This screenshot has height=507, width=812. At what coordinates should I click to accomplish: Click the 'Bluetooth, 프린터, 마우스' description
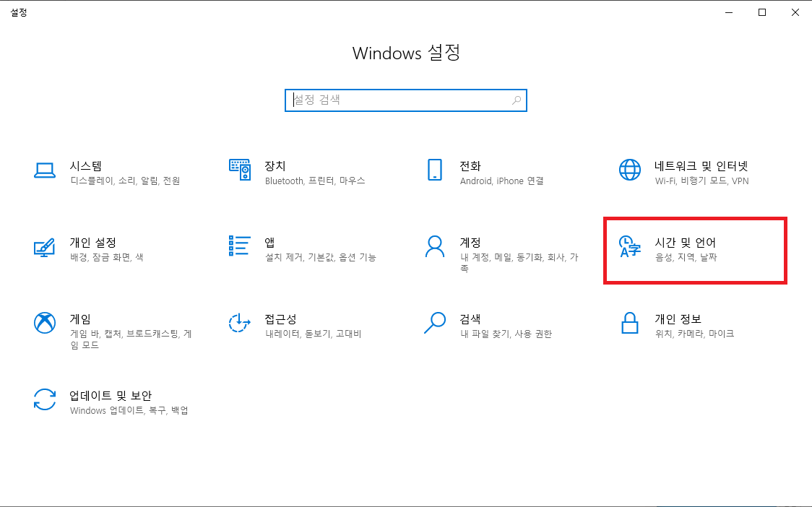[x=315, y=181]
